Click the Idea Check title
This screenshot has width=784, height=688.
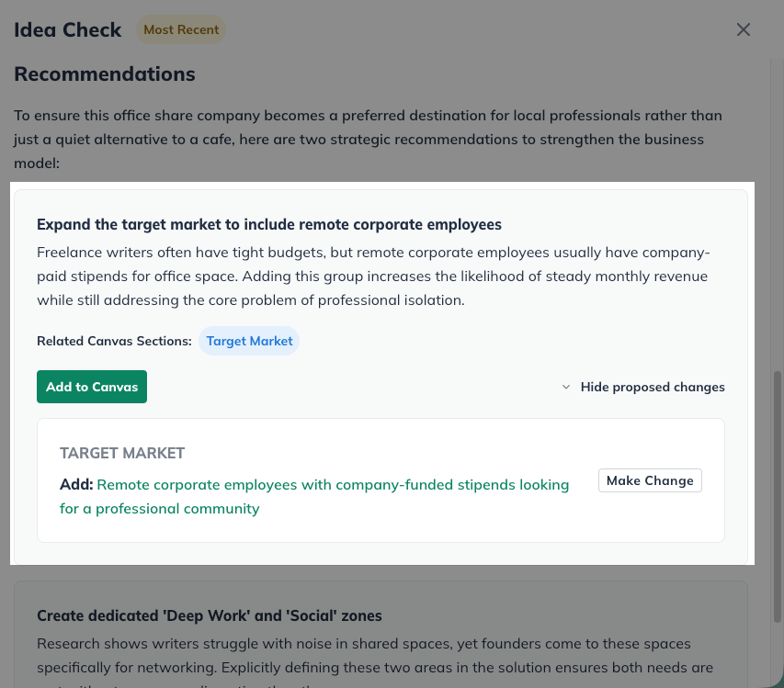(67, 28)
